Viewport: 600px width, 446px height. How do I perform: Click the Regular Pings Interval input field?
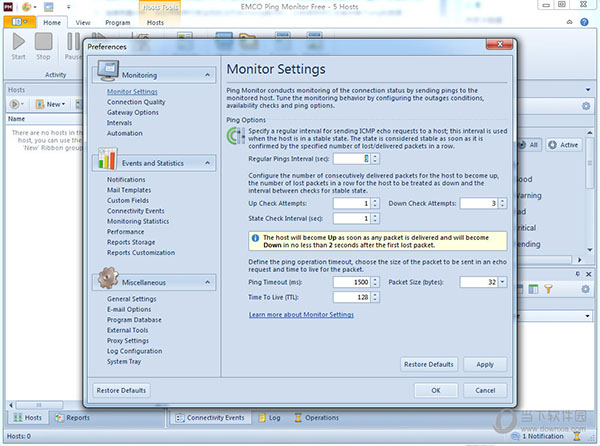click(x=352, y=159)
